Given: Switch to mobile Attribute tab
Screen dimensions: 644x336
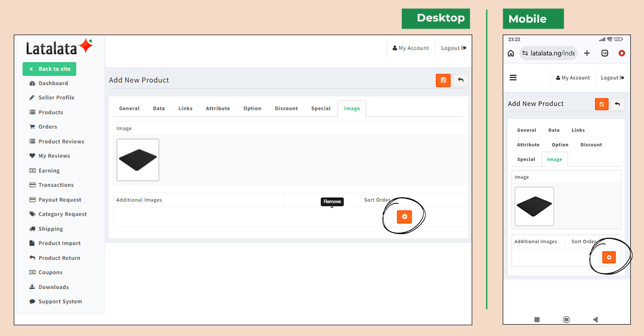Looking at the screenshot, I should pyautogui.click(x=528, y=145).
